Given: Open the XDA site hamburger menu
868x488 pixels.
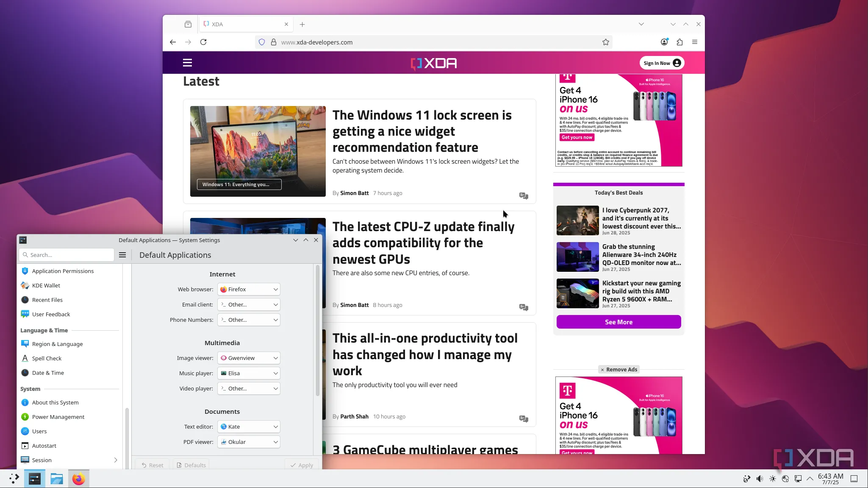Looking at the screenshot, I should 187,63.
